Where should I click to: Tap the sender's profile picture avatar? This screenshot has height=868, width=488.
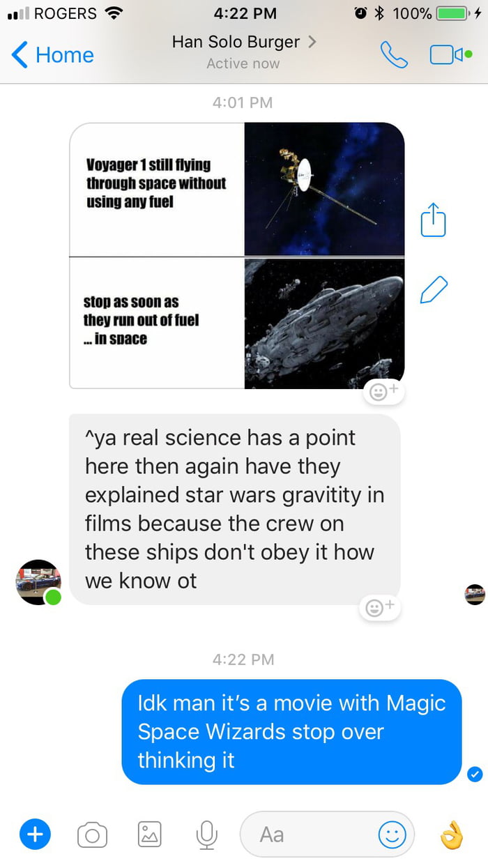click(x=38, y=582)
